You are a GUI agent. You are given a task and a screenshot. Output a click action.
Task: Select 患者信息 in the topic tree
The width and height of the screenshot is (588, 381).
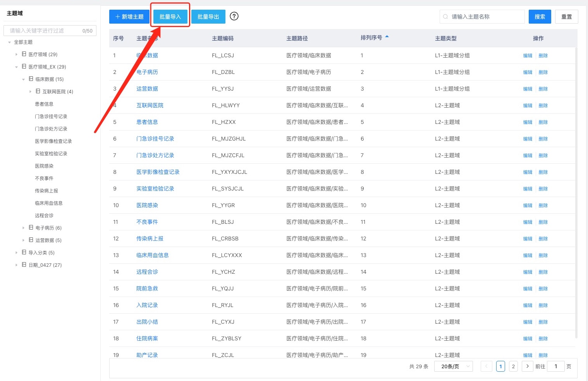click(44, 104)
